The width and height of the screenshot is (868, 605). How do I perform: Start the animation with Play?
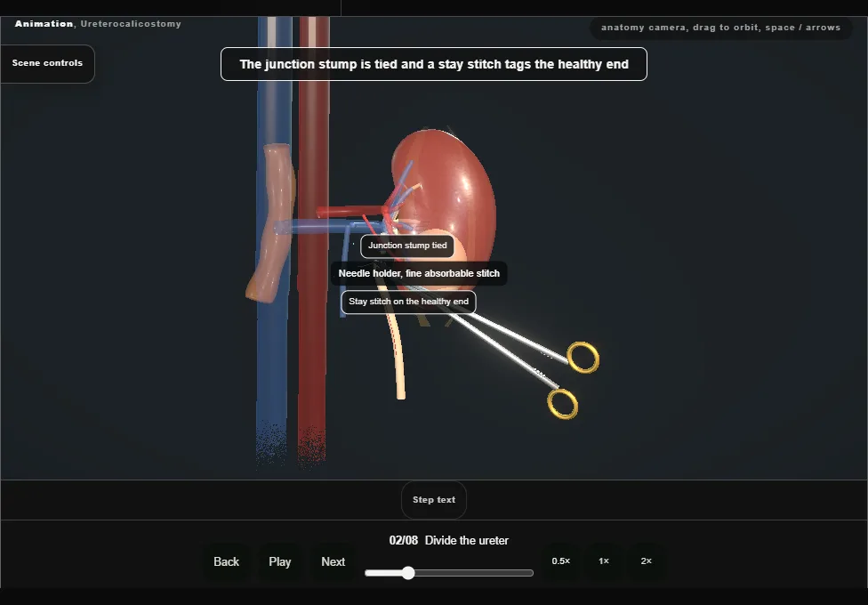[x=279, y=561]
